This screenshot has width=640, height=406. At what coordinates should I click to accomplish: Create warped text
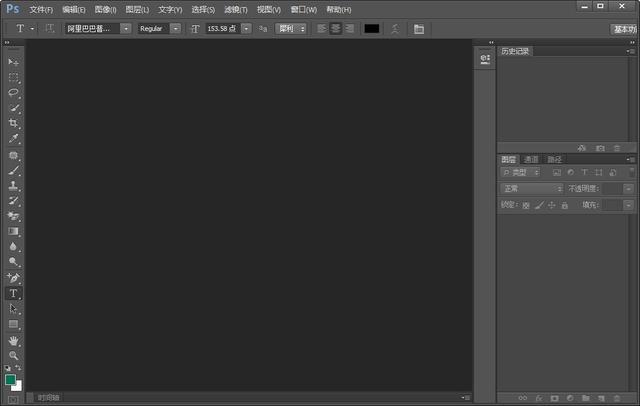click(x=395, y=29)
